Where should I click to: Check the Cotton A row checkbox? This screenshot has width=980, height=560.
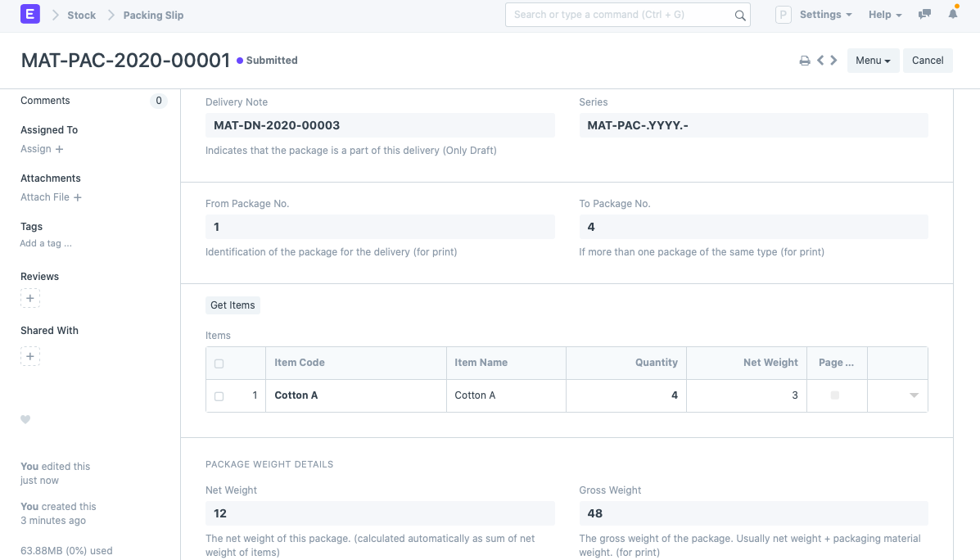tap(219, 396)
